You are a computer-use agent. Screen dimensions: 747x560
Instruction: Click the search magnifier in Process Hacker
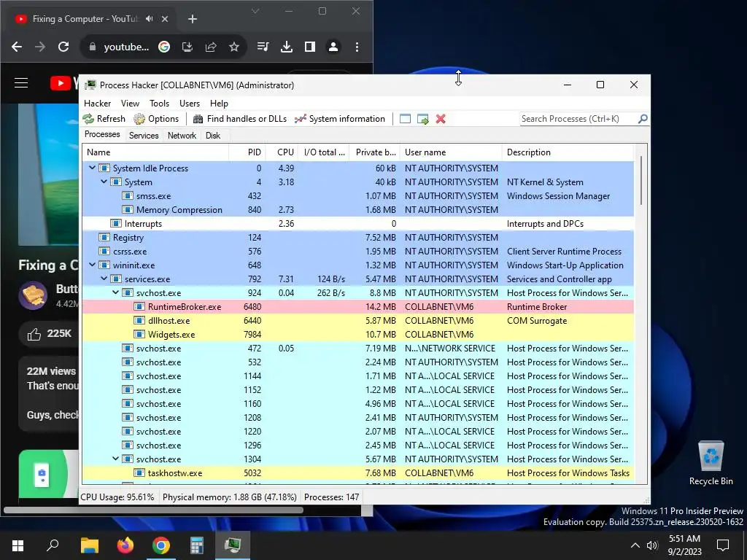(643, 119)
